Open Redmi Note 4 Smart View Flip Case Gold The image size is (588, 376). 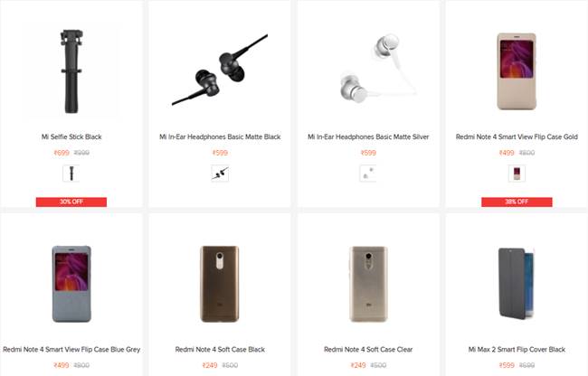click(517, 137)
